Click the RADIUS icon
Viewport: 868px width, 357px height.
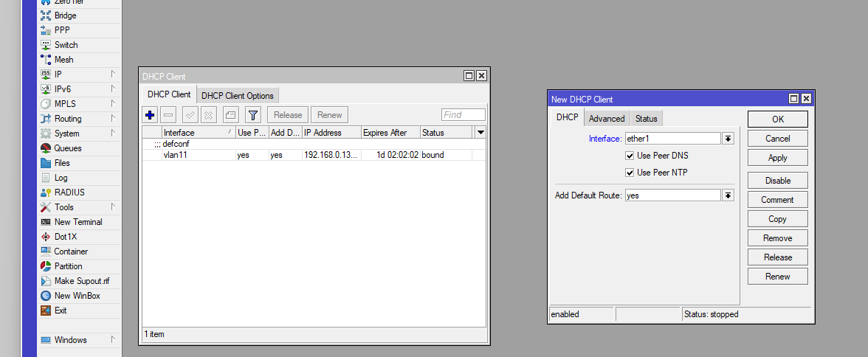[46, 193]
